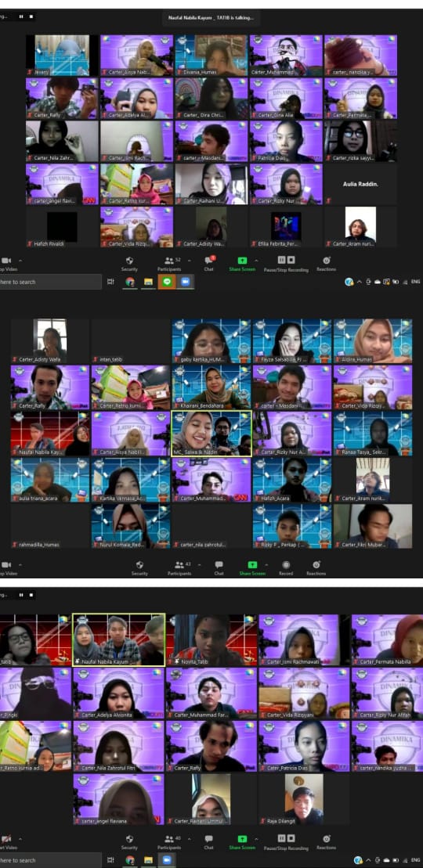Select the Aulia Raddin. participant tile
Viewport: 423px width, 868px height.
(360, 185)
